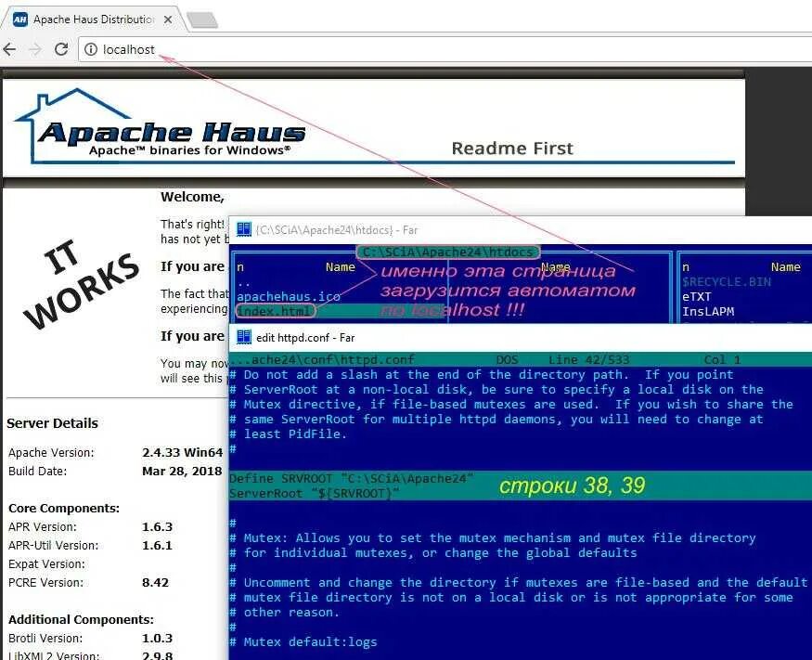Open a new browser tab
The image size is (812, 660).
tap(202, 20)
